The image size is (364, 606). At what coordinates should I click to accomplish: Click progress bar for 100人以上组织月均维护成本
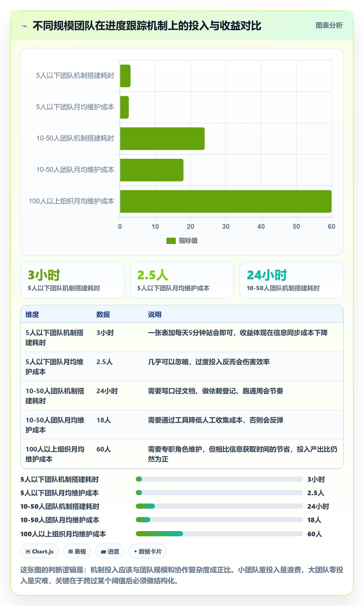(219, 534)
